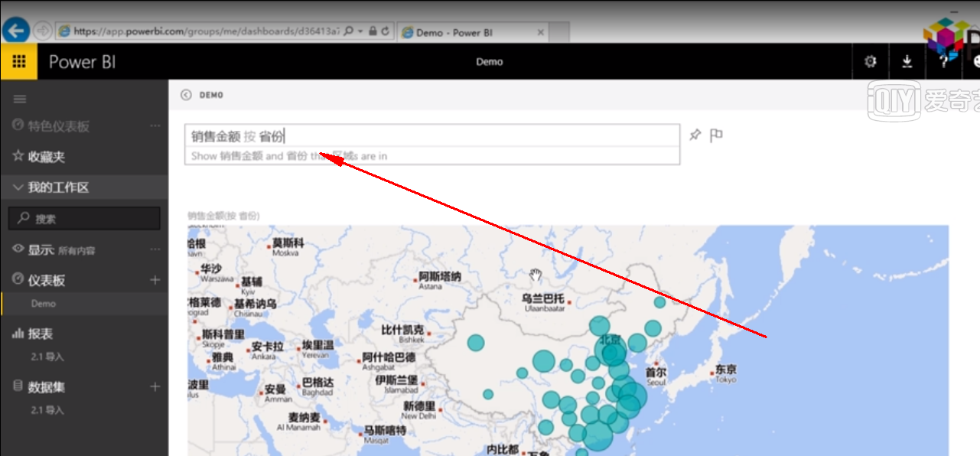Click the new tab button in browser
Screen dimensions: 980x456
click(559, 32)
